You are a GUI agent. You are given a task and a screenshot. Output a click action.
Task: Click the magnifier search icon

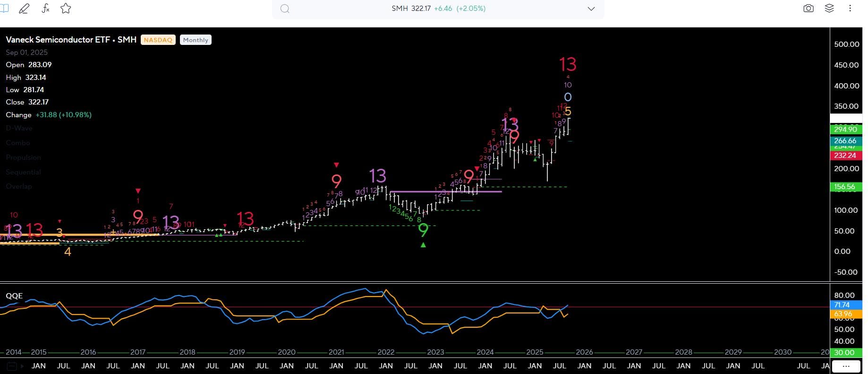click(x=285, y=9)
